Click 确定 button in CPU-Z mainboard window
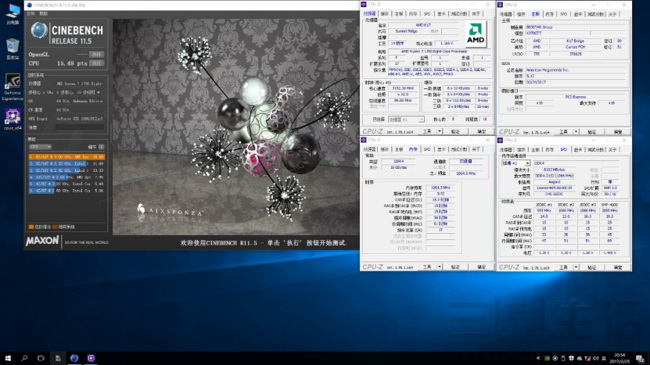This screenshot has width=650, height=365. click(618, 132)
